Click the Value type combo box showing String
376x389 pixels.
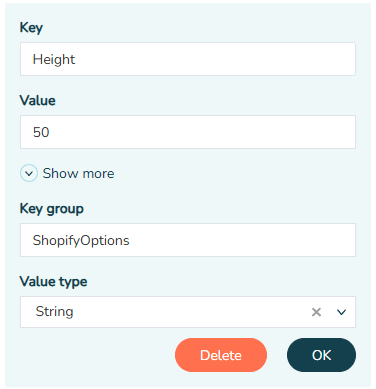tap(188, 312)
